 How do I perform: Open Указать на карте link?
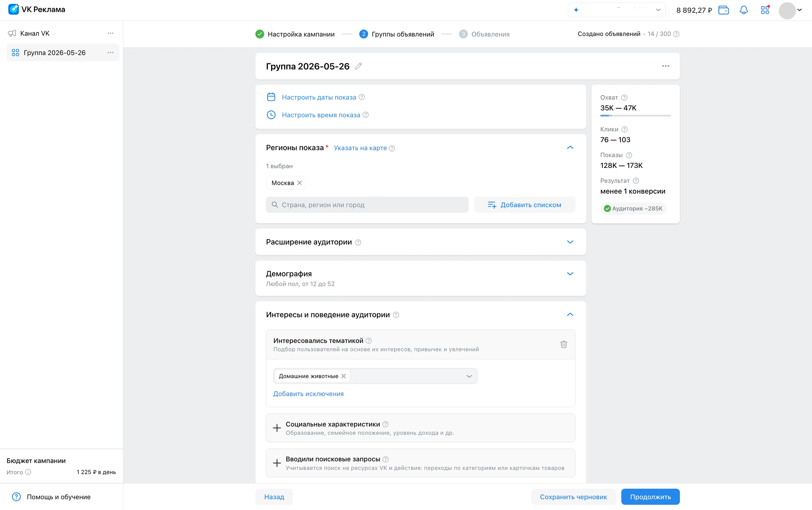[x=360, y=148]
